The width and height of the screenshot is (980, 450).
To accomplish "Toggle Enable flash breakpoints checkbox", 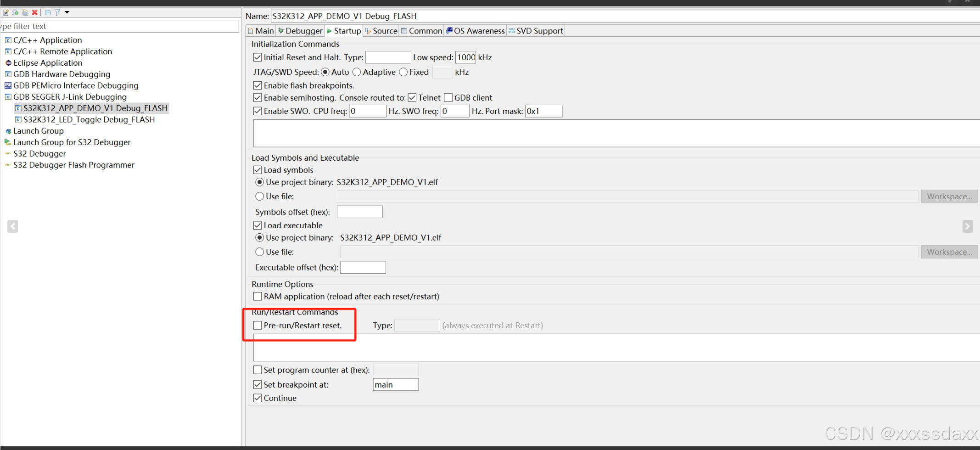I will 258,85.
